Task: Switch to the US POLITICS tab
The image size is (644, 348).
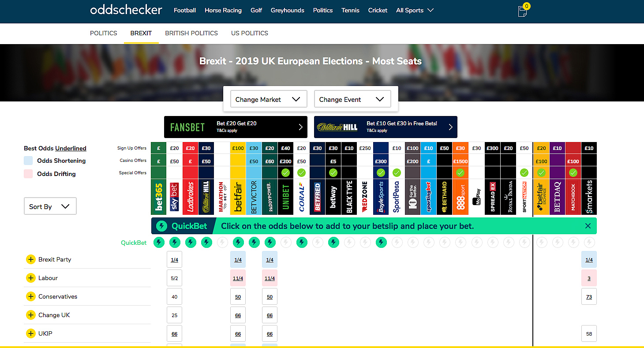Action: [x=250, y=33]
